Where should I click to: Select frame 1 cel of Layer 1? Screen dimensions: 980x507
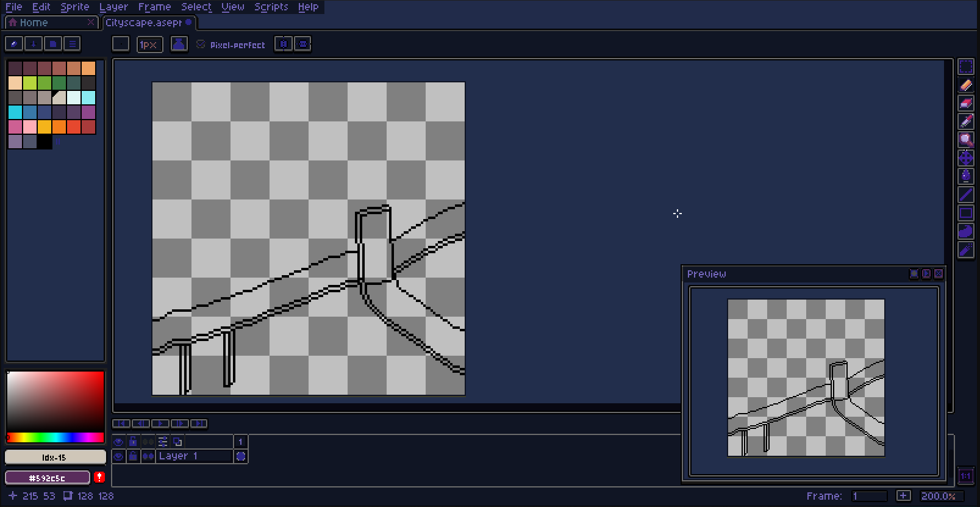point(241,456)
